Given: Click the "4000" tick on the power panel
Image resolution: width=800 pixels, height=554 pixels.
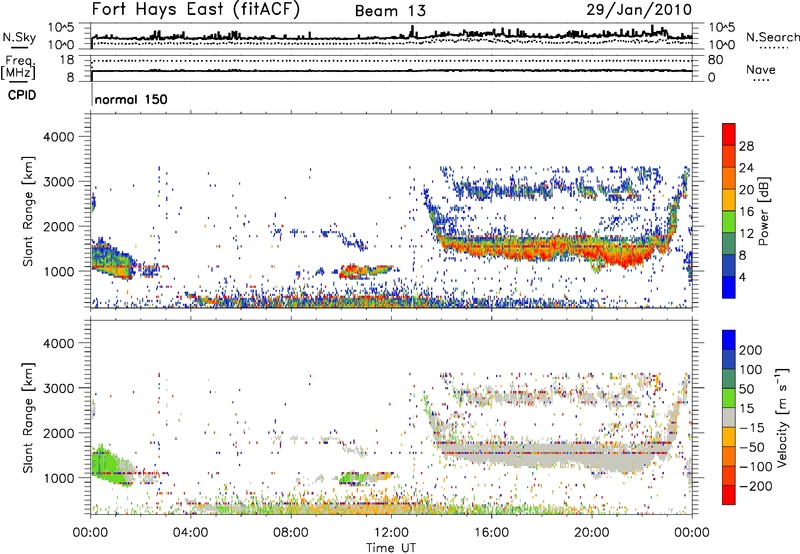Looking at the screenshot, I should tap(59, 137).
